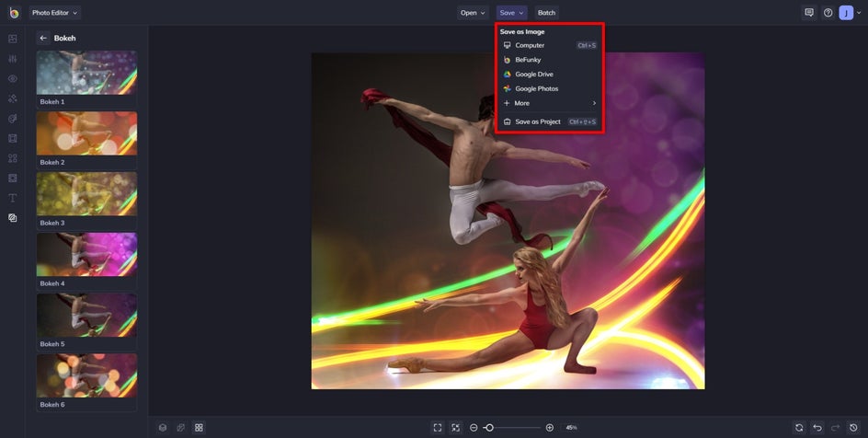Open the Open dropdown menu
This screenshot has height=438, width=868.
click(x=473, y=13)
